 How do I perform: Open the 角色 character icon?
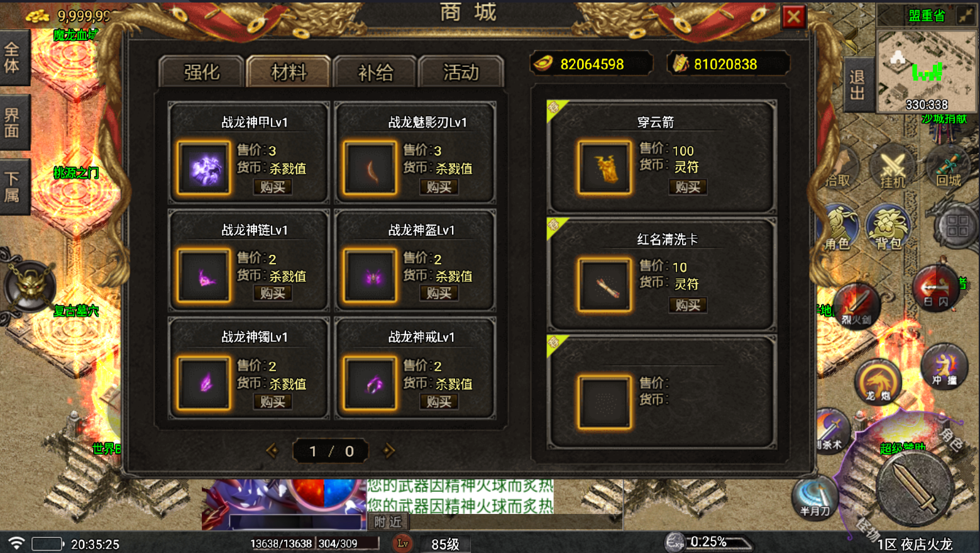click(x=839, y=226)
